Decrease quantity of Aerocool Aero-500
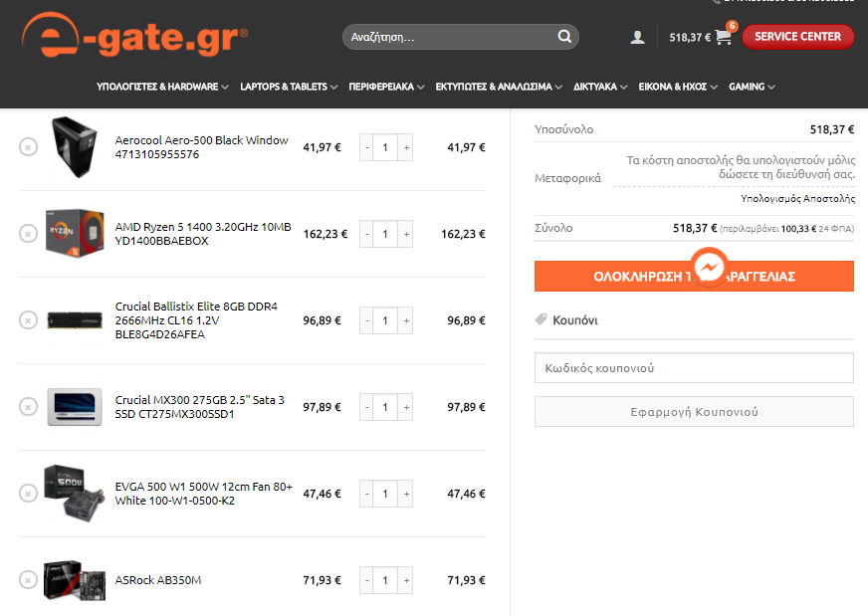This screenshot has width=868, height=616. click(x=367, y=147)
